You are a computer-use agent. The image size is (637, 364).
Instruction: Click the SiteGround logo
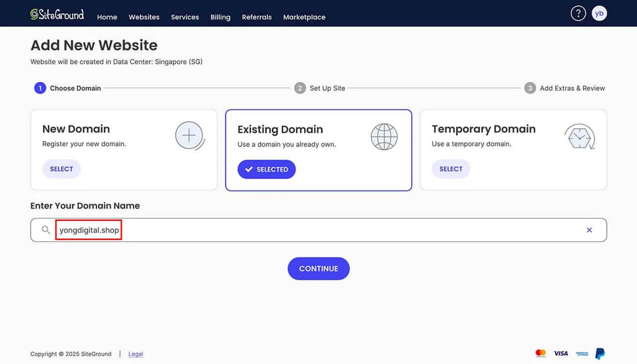[x=57, y=14]
